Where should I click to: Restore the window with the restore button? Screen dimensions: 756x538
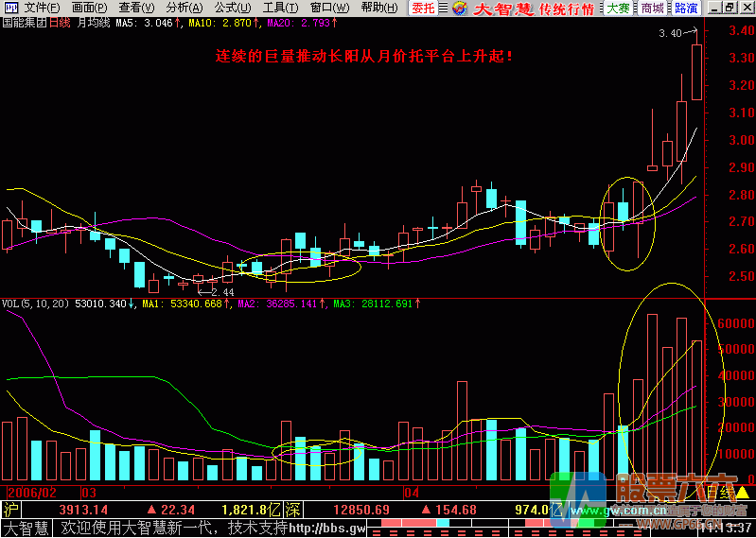coord(728,8)
